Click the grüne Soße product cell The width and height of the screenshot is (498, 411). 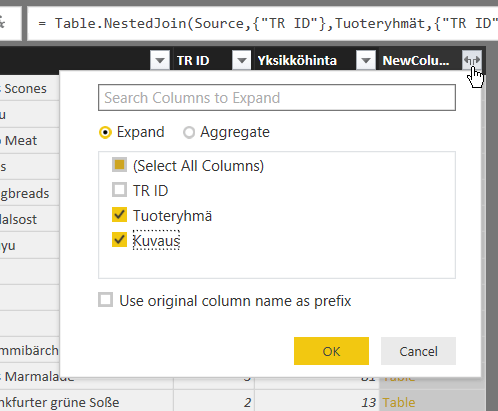[86, 403]
